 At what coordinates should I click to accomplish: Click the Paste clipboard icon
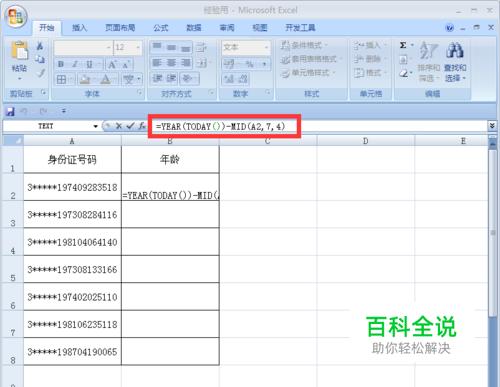click(x=20, y=51)
